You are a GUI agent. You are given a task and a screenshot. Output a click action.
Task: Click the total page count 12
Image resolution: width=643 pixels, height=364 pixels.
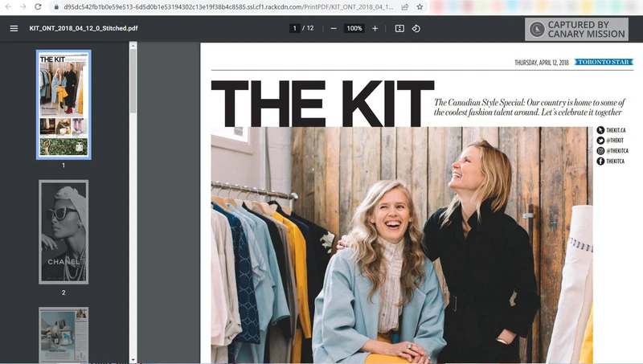[x=310, y=28]
